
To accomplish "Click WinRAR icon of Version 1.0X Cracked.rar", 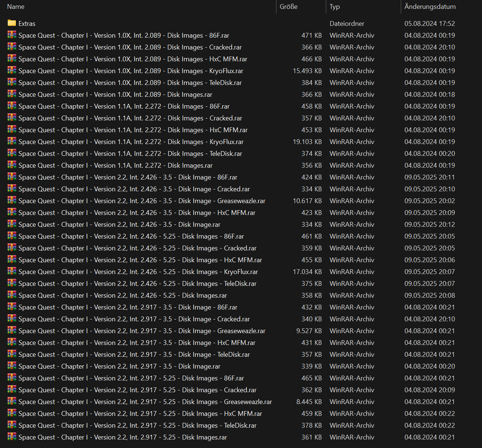I will (12, 47).
